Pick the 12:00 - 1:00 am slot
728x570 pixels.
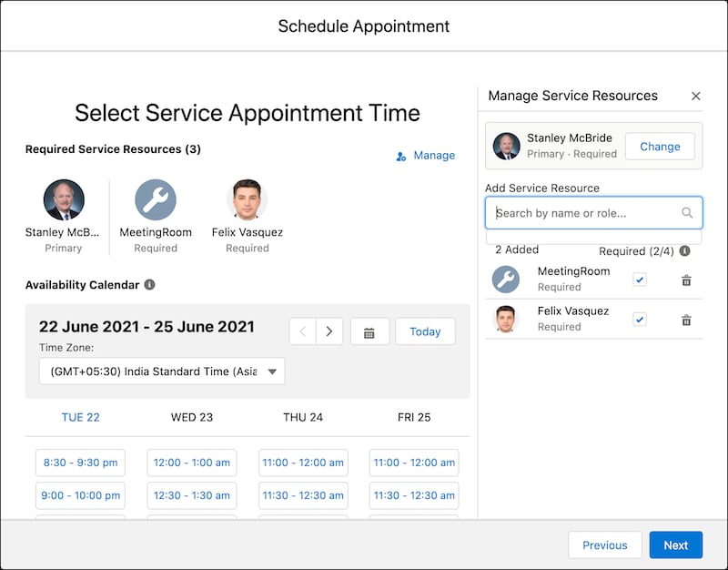192,463
